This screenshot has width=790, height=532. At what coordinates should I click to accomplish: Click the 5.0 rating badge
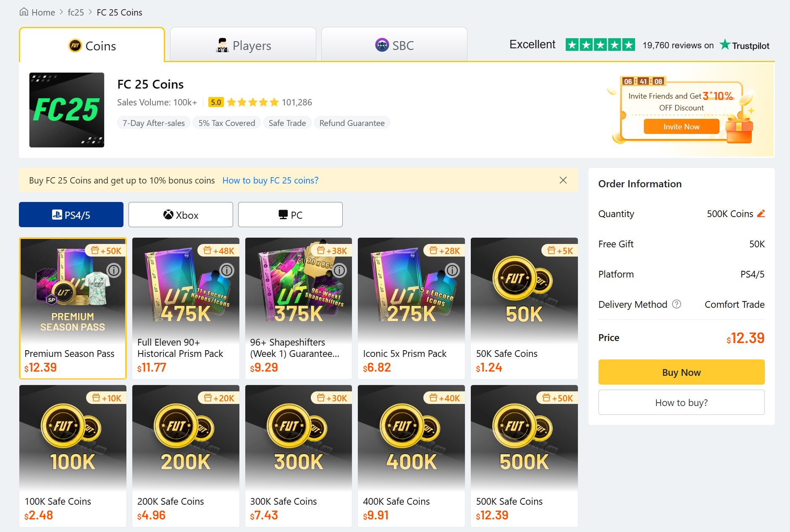point(216,102)
